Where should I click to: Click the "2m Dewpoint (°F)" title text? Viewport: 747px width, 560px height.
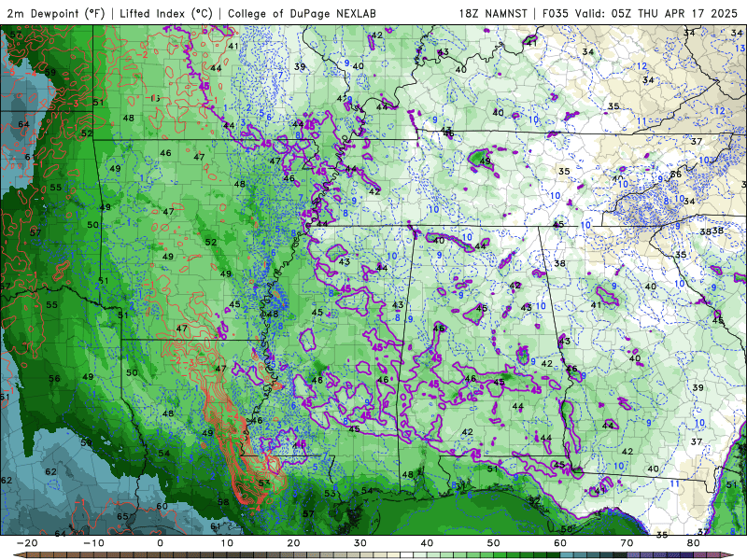(x=56, y=13)
